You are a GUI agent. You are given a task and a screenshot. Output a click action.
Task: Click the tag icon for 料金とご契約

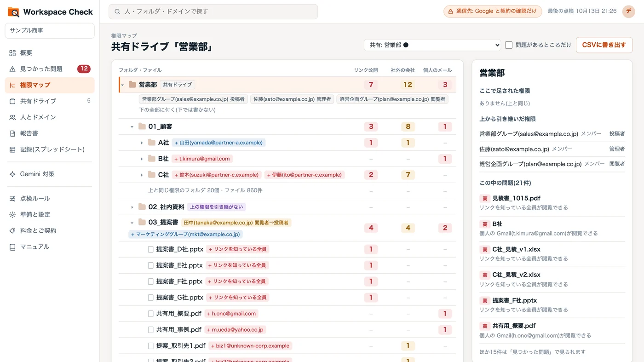[x=12, y=231]
